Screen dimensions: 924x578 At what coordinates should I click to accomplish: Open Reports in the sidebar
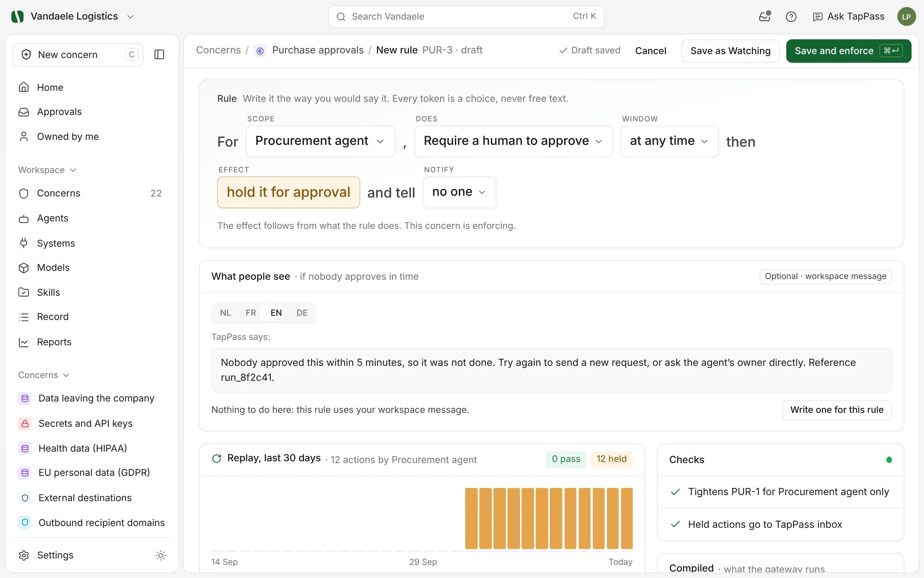[x=91, y=342]
